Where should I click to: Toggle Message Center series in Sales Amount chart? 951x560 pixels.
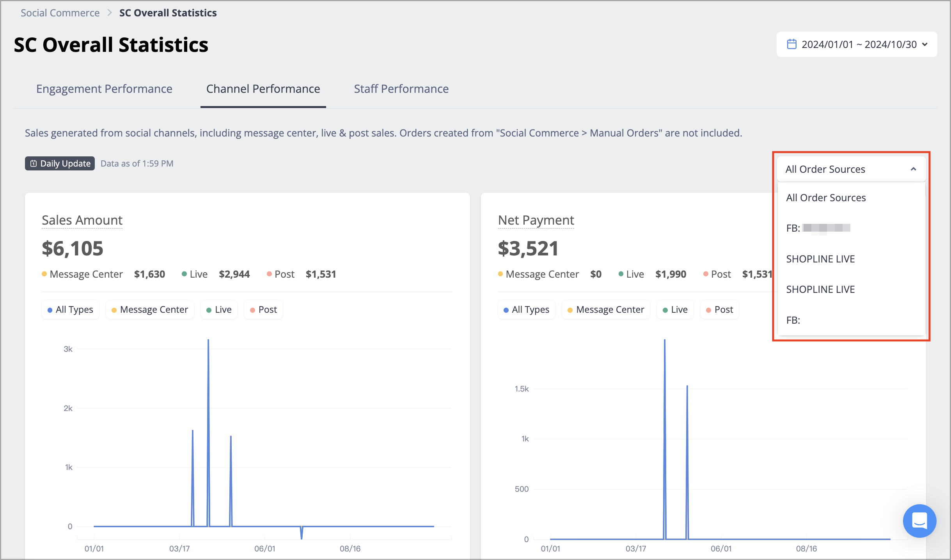(150, 310)
